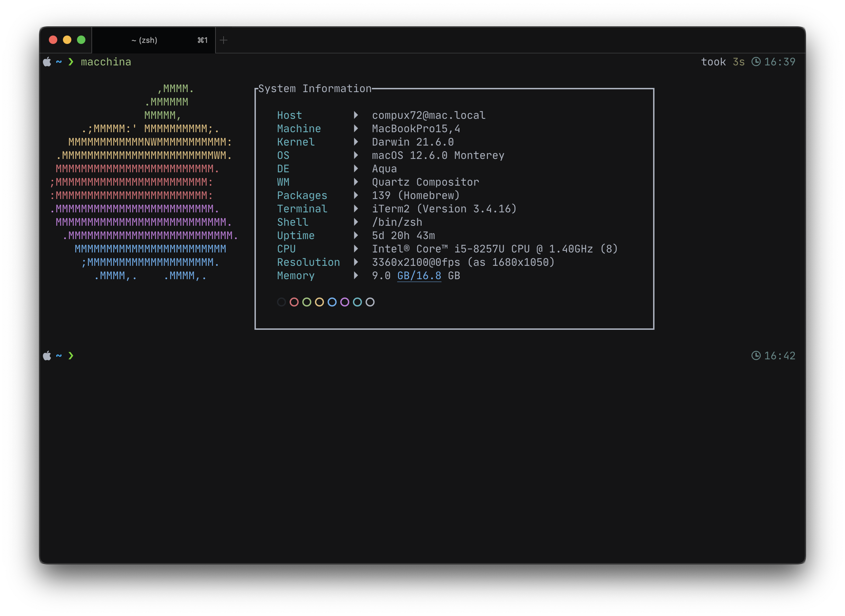Image resolution: width=845 pixels, height=616 pixels.
Task: Click the green color circle
Action: (x=307, y=302)
